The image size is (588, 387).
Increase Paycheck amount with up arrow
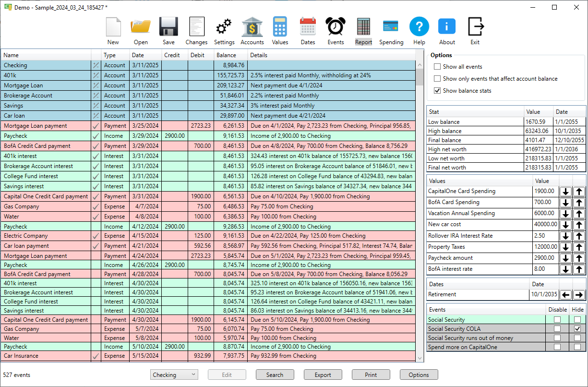pos(579,258)
